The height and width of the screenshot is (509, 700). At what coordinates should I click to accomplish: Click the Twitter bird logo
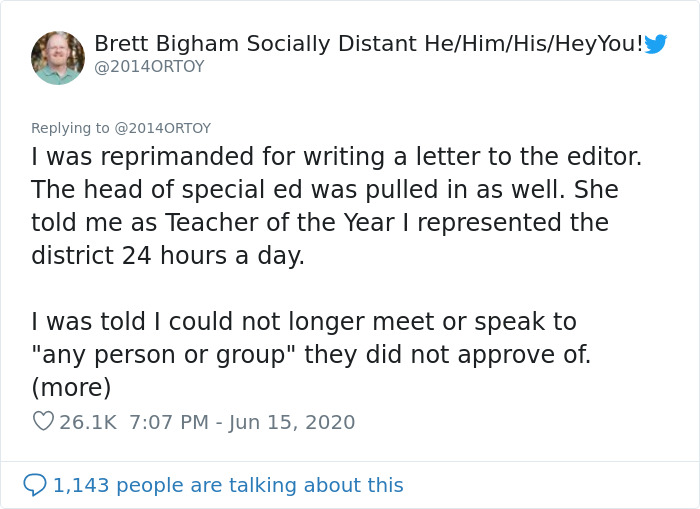[656, 44]
